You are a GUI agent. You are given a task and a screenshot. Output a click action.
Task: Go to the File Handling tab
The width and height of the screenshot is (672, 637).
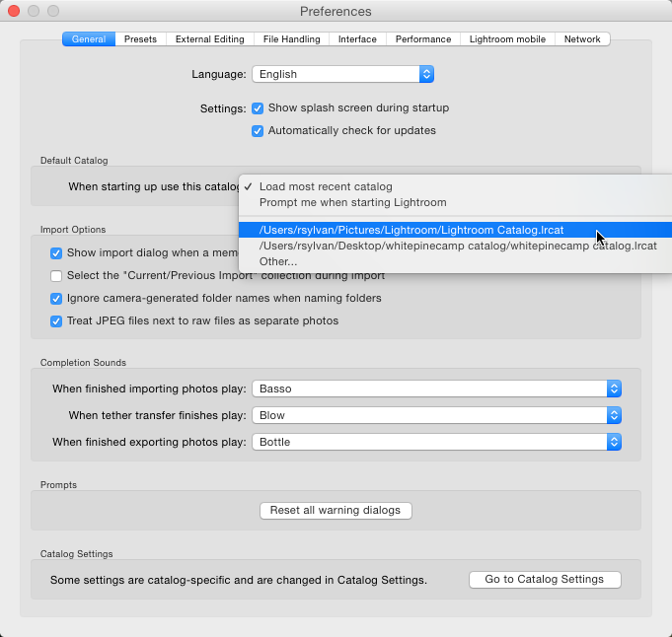tap(291, 39)
